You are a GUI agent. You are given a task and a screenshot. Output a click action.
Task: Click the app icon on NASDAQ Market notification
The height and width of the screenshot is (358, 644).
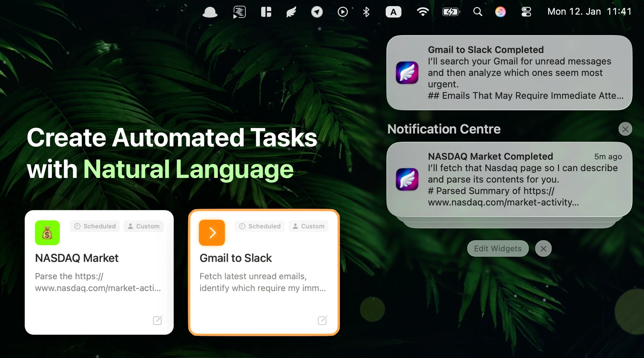pos(407,179)
